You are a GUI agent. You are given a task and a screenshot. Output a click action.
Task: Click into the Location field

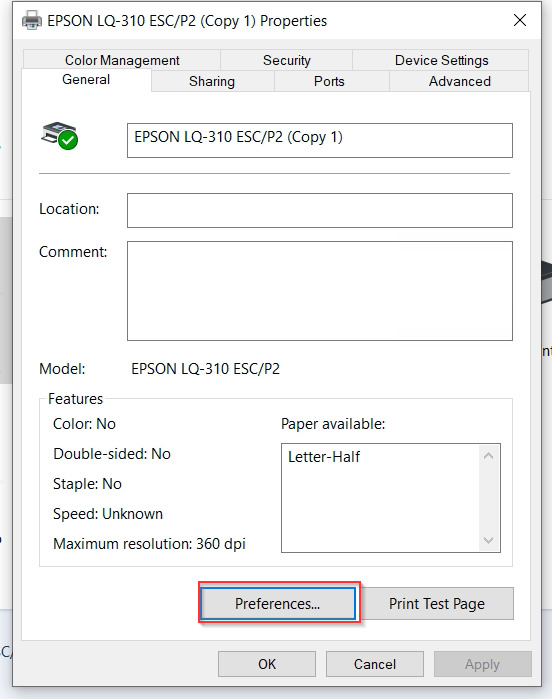coord(320,210)
